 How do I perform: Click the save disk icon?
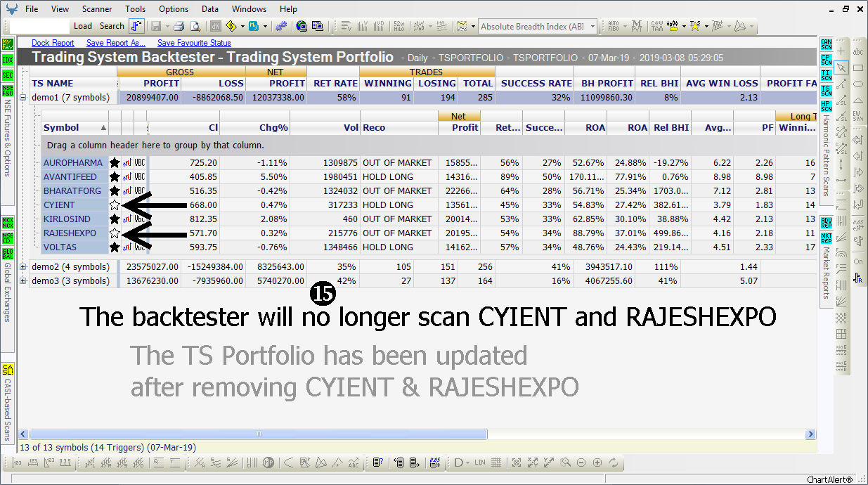[x=155, y=26]
